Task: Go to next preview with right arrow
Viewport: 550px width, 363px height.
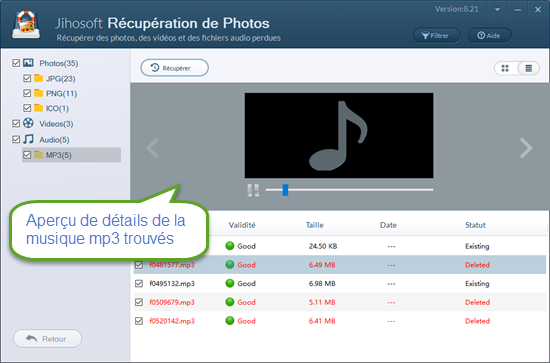Action: point(526,148)
